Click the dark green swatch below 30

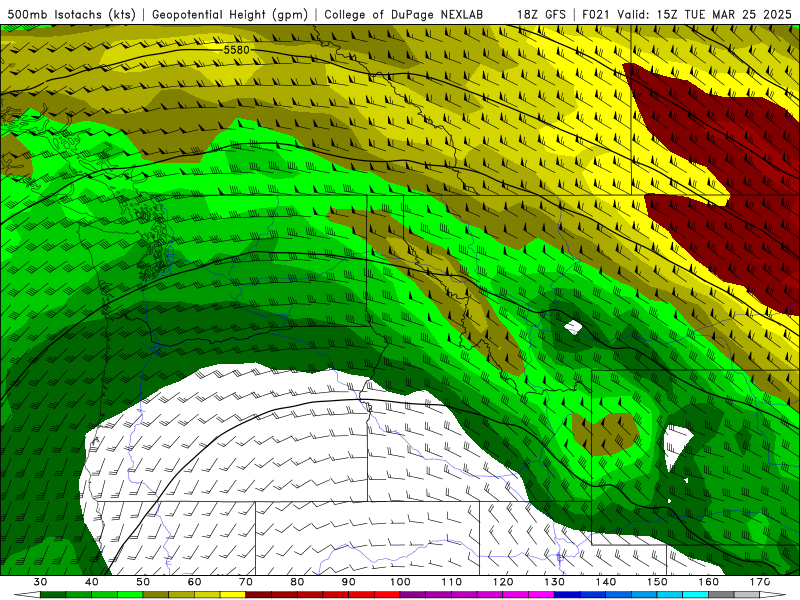point(53,595)
